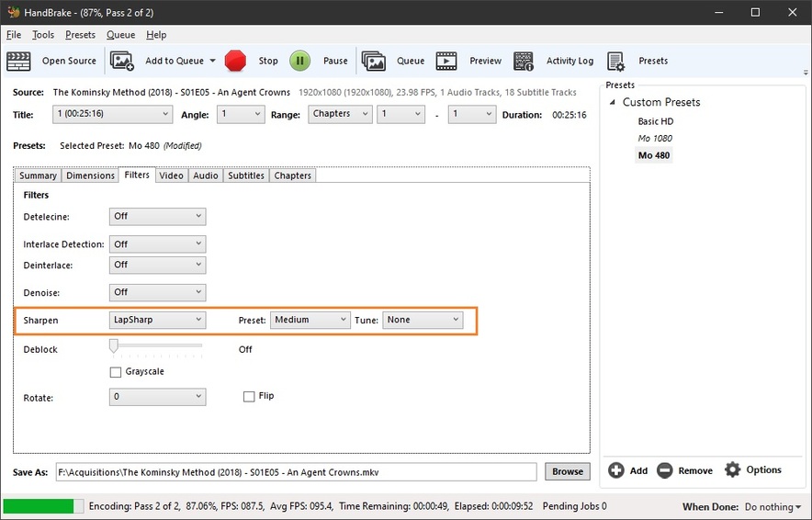812x520 pixels.
Task: Switch to the Summary tab
Action: point(38,175)
